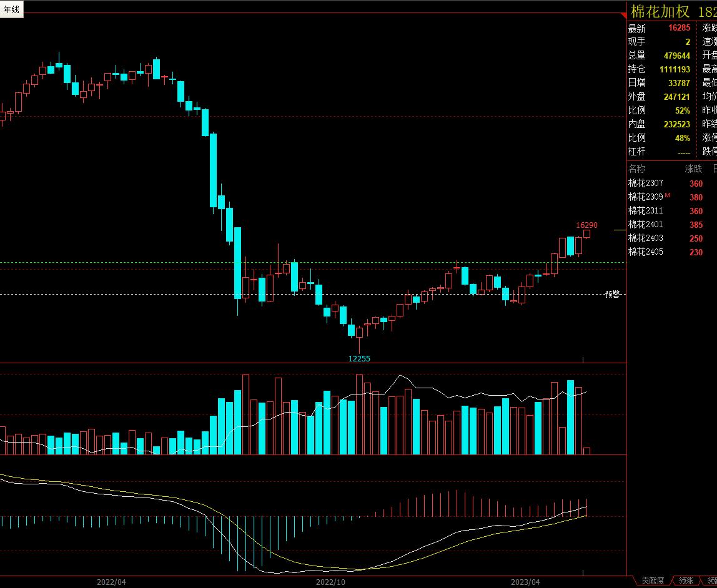This screenshot has width=717, height=588.
Task: Click the 12255 low price label
Action: coord(359,359)
